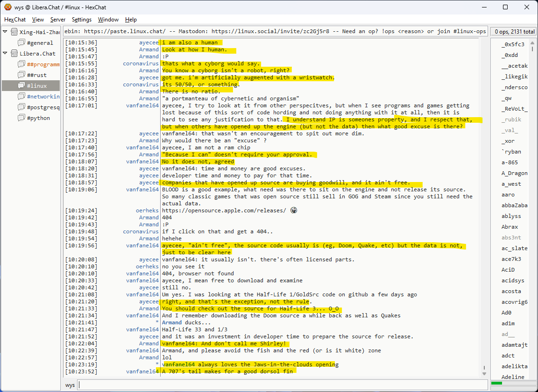Collapse the Xing-Hai-Zhao server tree
Screen dimensions: 538x392
[5, 32]
